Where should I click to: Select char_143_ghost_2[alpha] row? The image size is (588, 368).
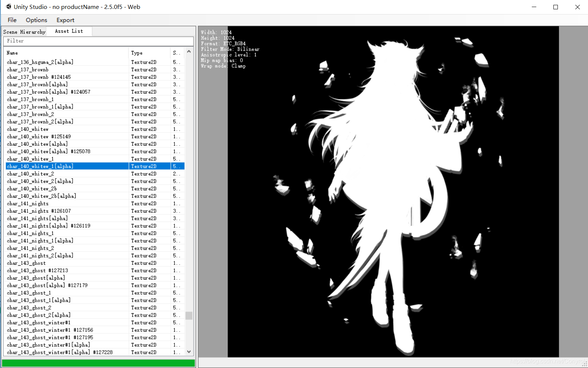coord(95,315)
